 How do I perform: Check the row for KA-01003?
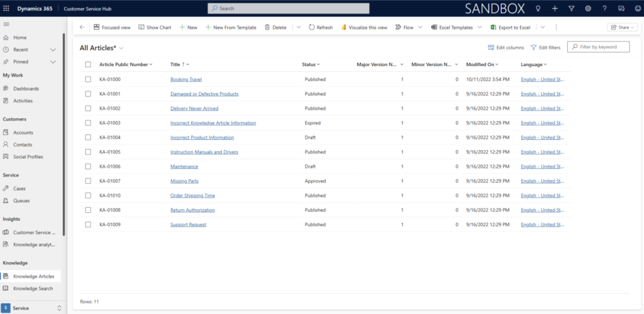88,123
